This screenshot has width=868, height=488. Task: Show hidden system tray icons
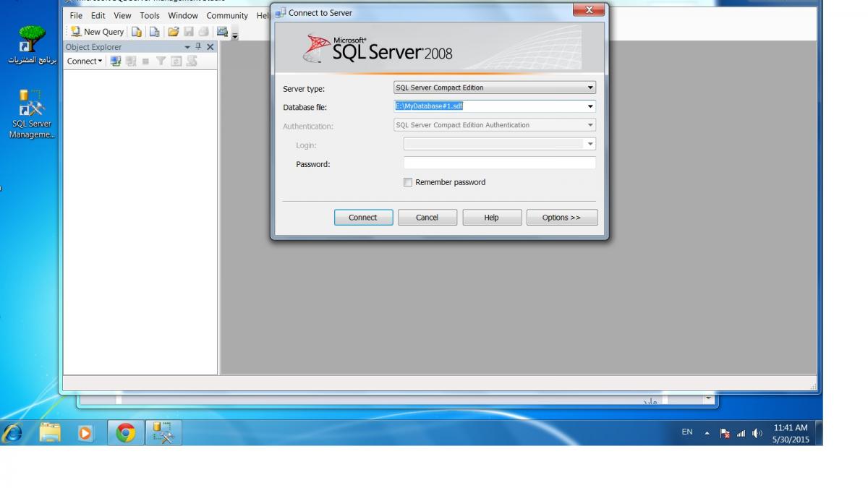tap(707, 433)
